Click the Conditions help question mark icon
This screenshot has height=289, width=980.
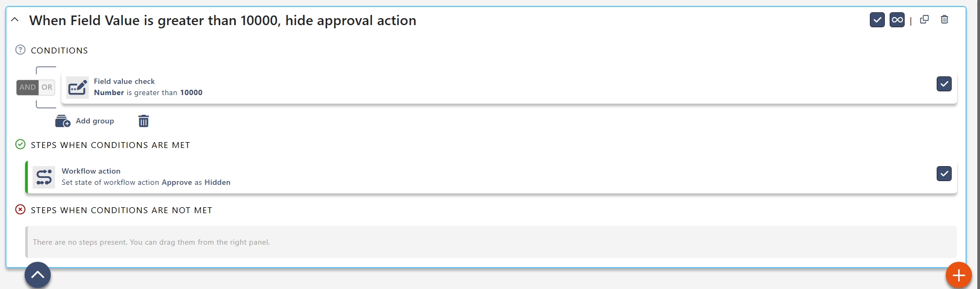[x=20, y=50]
